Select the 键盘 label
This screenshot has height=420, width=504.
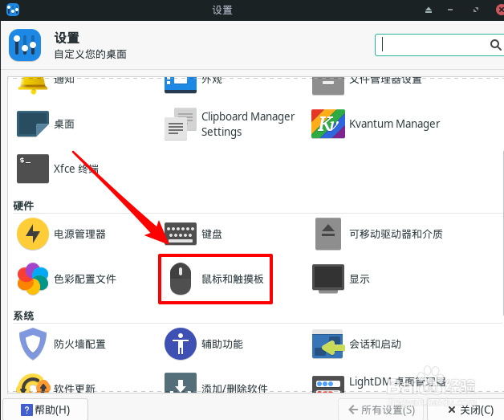(212, 234)
